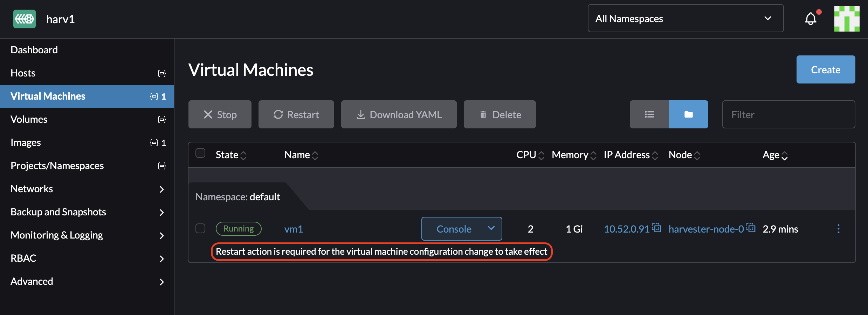Viewport: 868px width, 315px height.
Task: Open vm1's three-dot actions menu
Action: coord(839,229)
